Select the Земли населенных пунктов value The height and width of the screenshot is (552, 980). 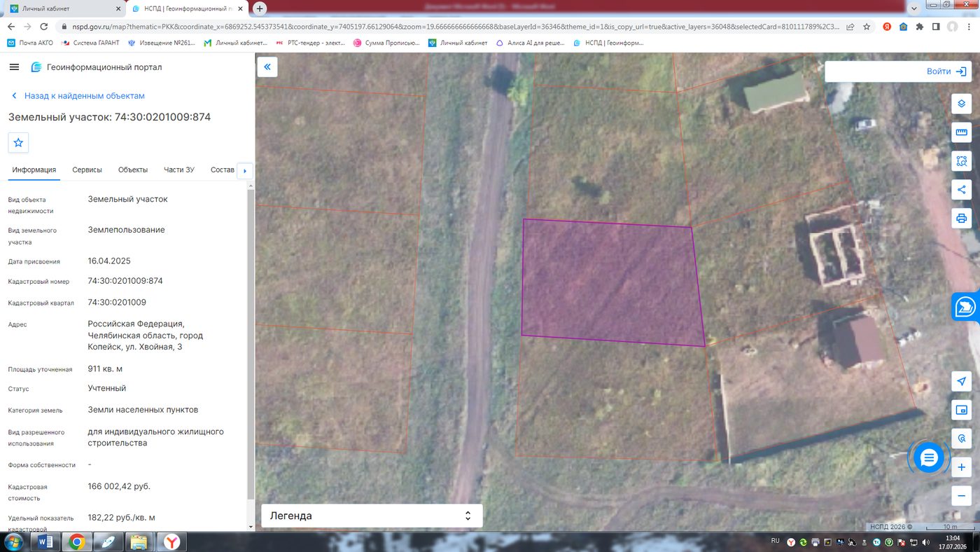pyautogui.click(x=143, y=410)
